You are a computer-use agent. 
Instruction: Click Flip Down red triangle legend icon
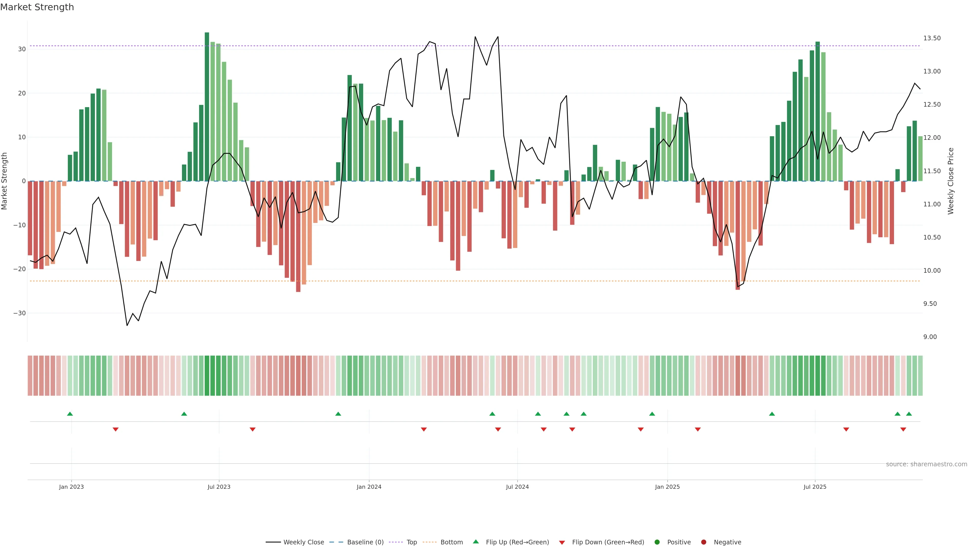tap(562, 542)
